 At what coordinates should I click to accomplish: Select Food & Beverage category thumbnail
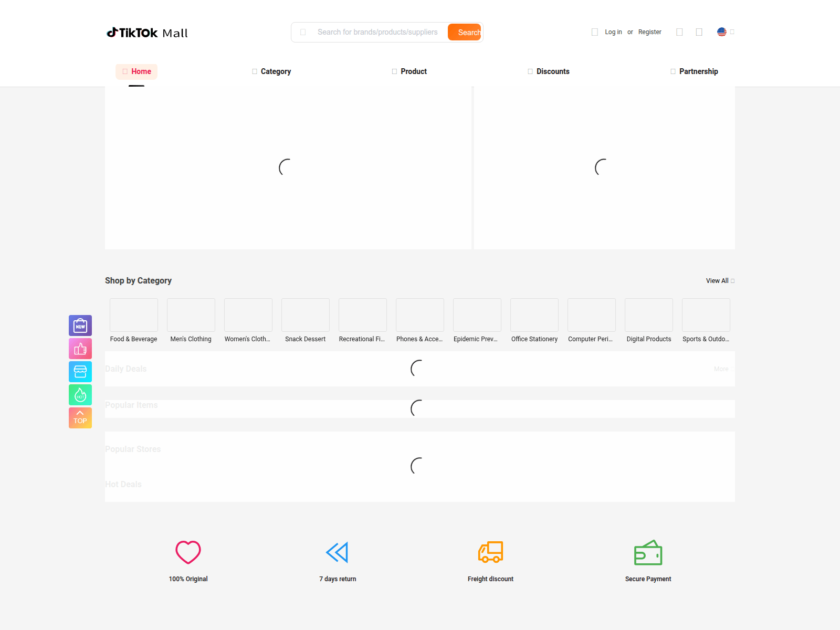(134, 315)
